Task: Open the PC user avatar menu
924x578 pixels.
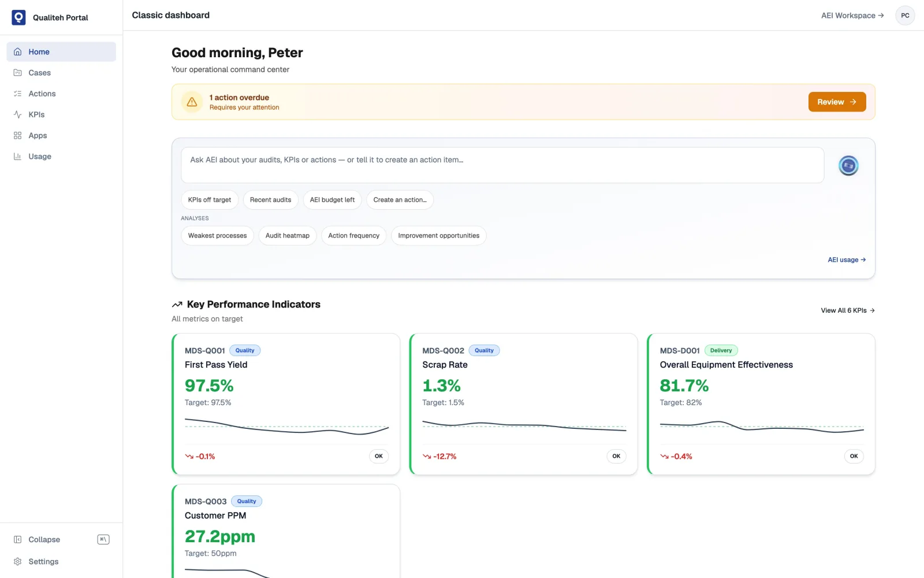Action: [905, 16]
